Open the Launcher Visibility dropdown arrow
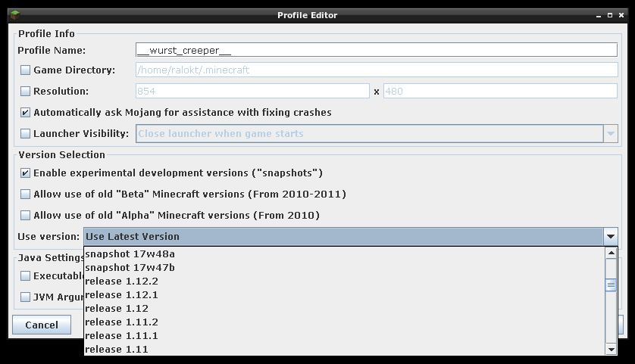The width and height of the screenshot is (635, 364). point(611,134)
